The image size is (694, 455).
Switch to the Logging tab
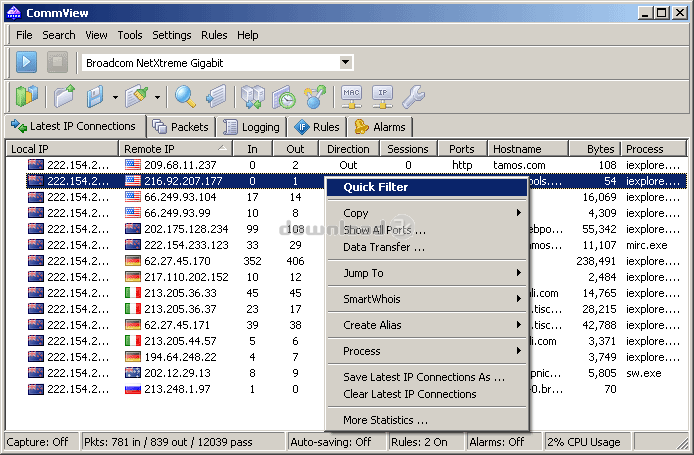pos(251,127)
